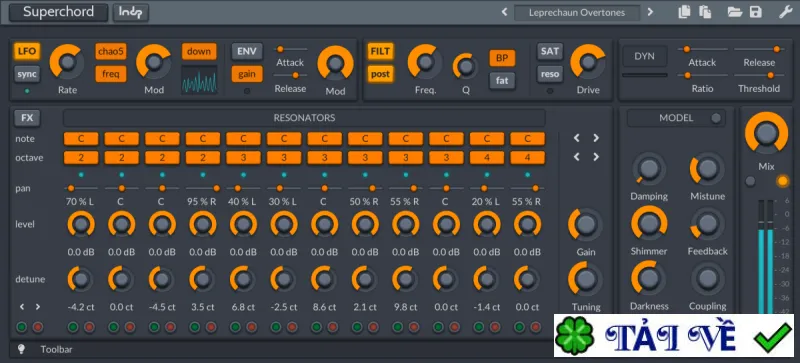Click the octave 4 button of the last resonator
Viewport: 800px width, 363px height.
528,158
